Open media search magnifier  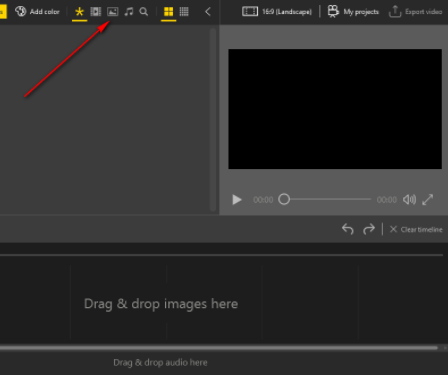144,12
